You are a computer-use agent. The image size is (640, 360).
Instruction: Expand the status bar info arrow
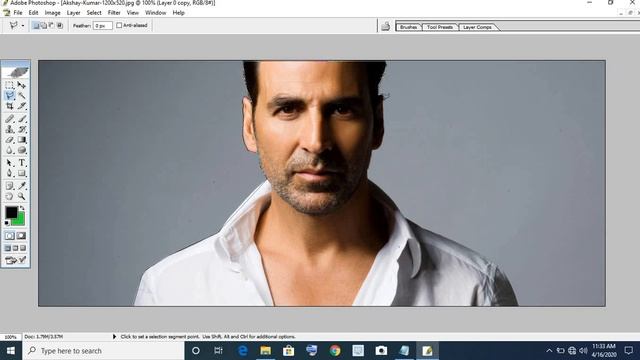pos(114,337)
